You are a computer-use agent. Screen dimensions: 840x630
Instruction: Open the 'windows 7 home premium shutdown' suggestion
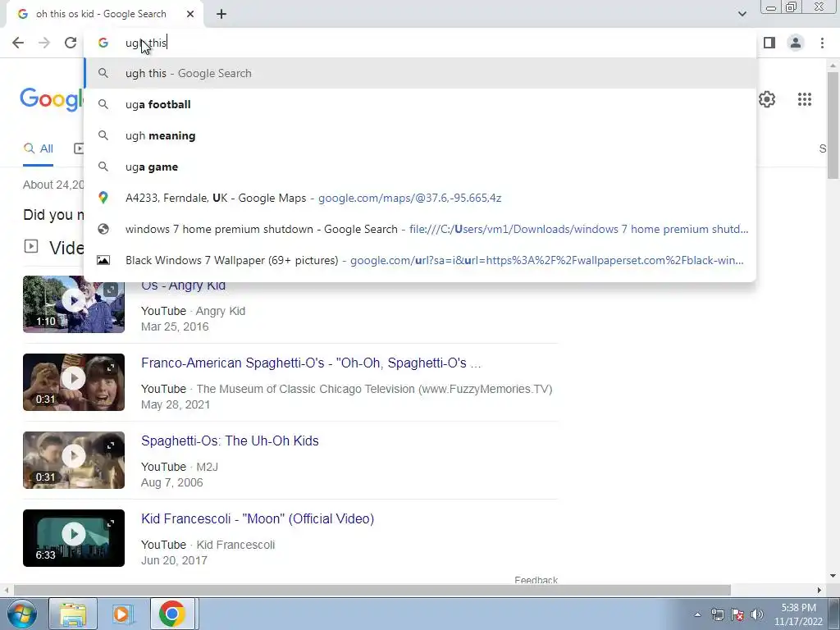[x=420, y=229]
